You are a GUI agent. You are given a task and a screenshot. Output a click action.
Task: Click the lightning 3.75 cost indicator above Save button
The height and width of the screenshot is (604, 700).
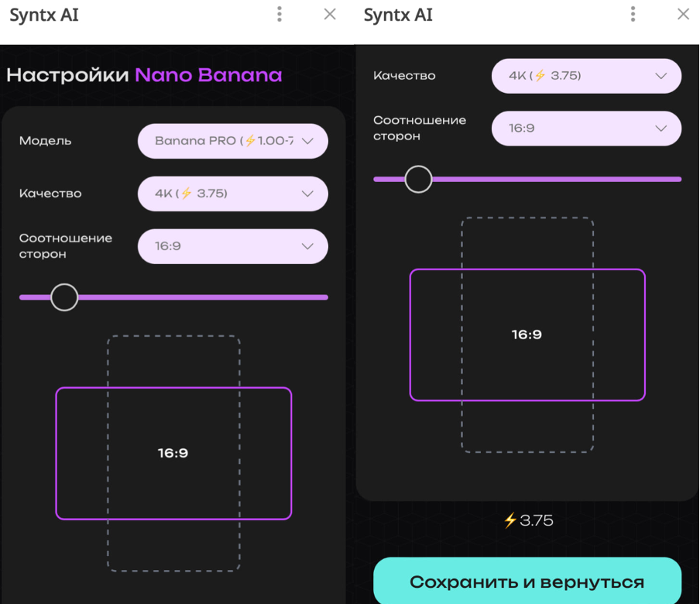[528, 520]
